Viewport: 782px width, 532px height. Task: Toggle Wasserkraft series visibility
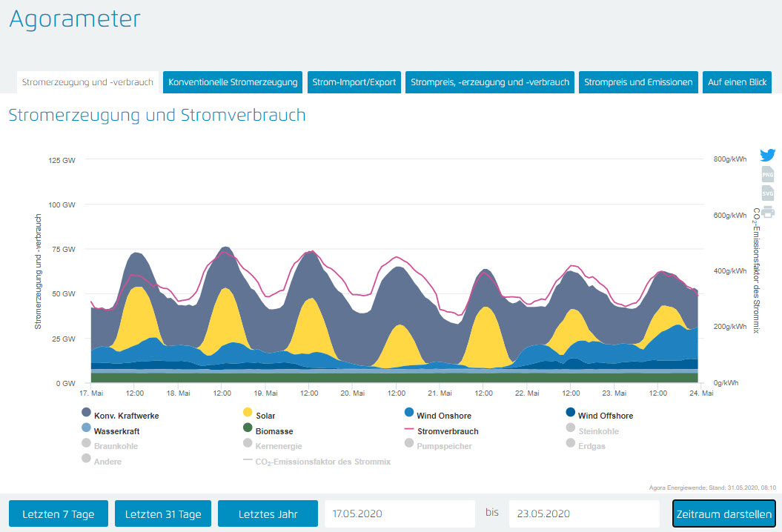click(116, 430)
